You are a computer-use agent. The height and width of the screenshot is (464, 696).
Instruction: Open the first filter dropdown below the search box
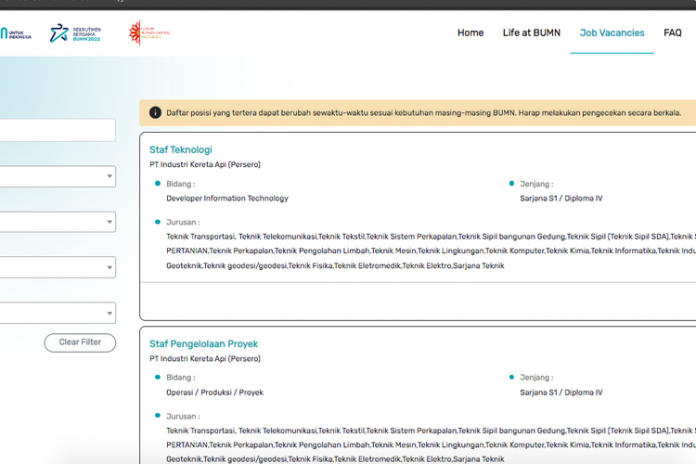pos(56,177)
